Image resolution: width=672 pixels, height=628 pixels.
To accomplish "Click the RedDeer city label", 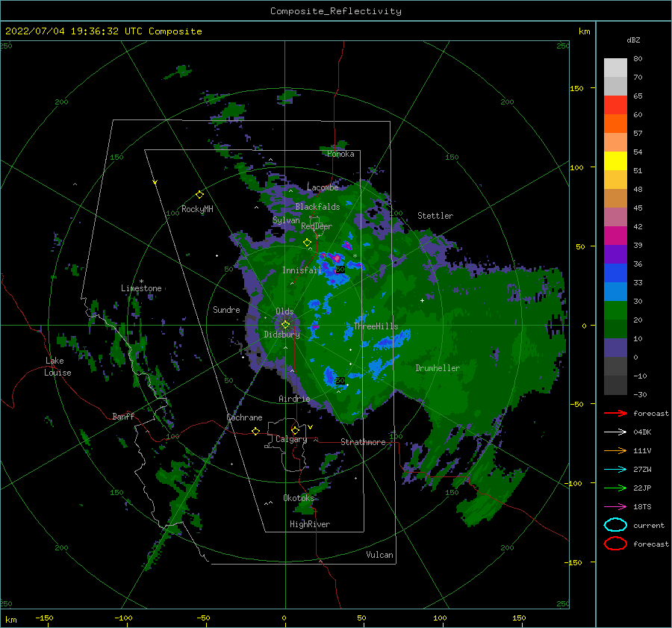I will 317,226.
